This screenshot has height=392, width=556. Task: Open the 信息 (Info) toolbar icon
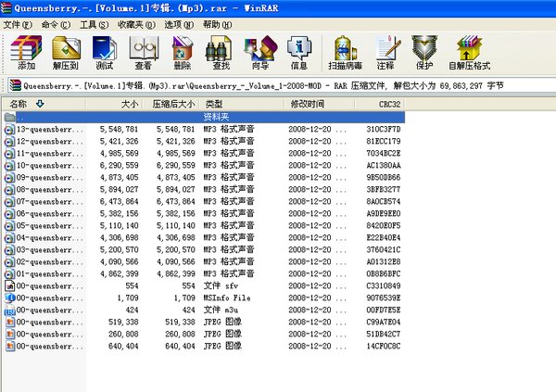coord(299,52)
